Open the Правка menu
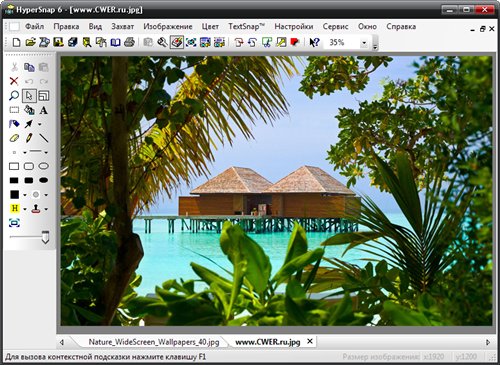500x365 pixels. (x=66, y=26)
